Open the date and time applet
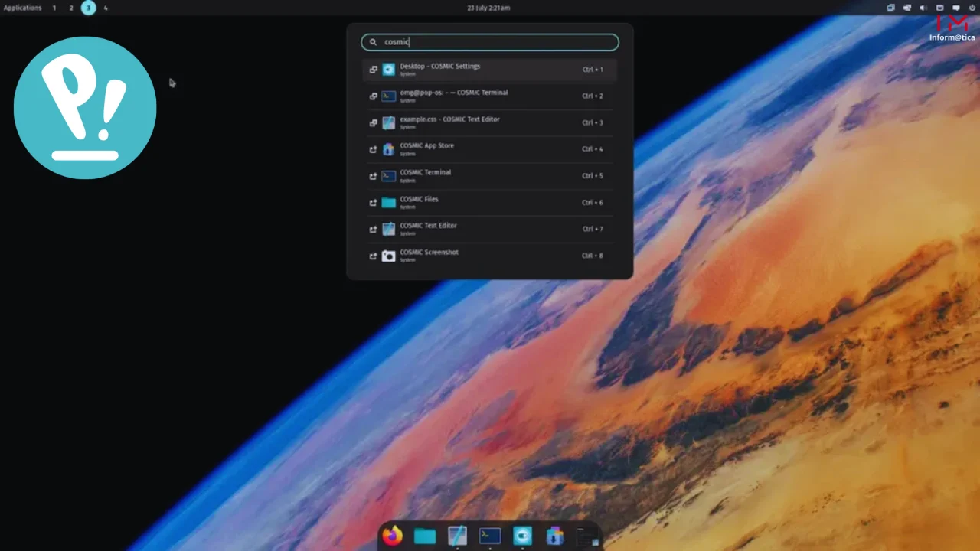This screenshot has width=980, height=551. click(488, 8)
